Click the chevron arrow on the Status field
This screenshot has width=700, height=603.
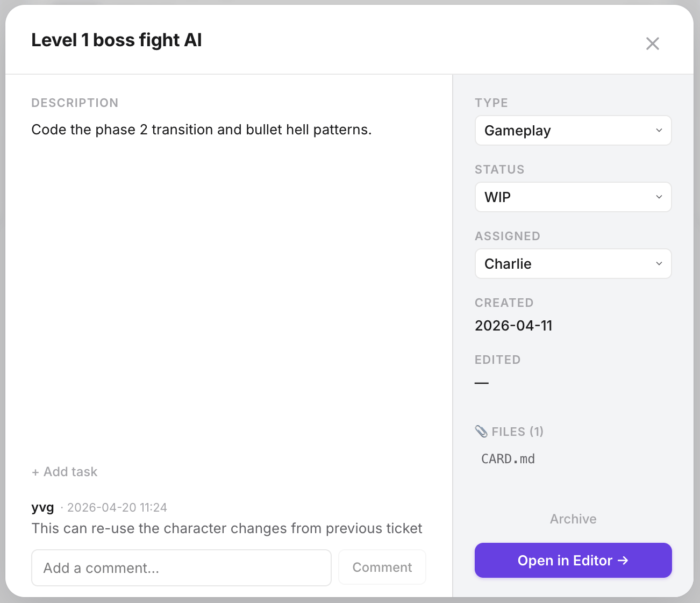(x=659, y=197)
